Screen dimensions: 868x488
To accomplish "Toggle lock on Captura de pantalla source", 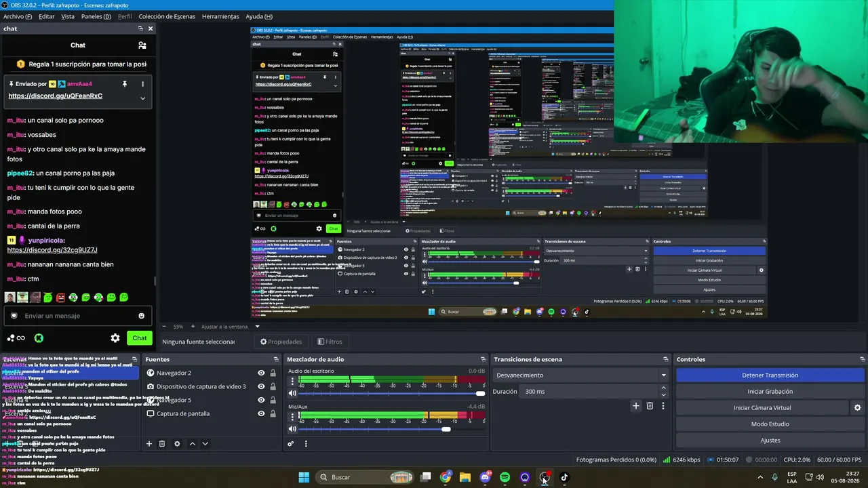I will (x=273, y=413).
